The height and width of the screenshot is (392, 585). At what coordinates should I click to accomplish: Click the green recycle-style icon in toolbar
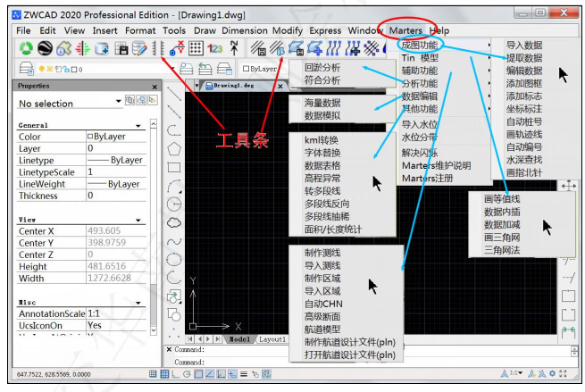[x=26, y=48]
